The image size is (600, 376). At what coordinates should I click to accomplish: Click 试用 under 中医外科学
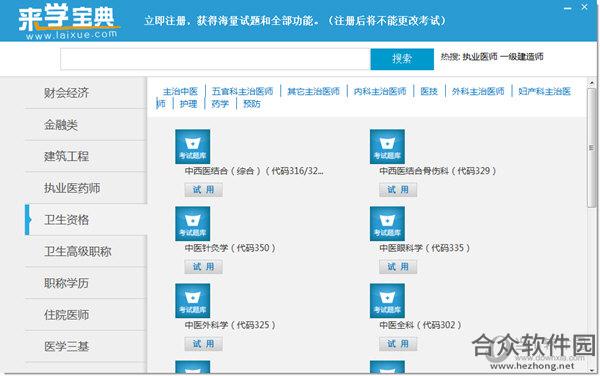coord(204,344)
